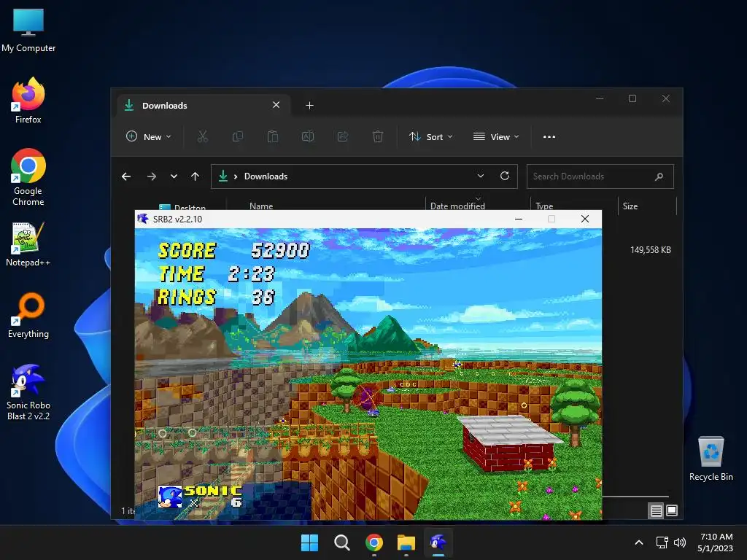Click the SRB2 v2.2.10 title bar icon

pos(142,219)
